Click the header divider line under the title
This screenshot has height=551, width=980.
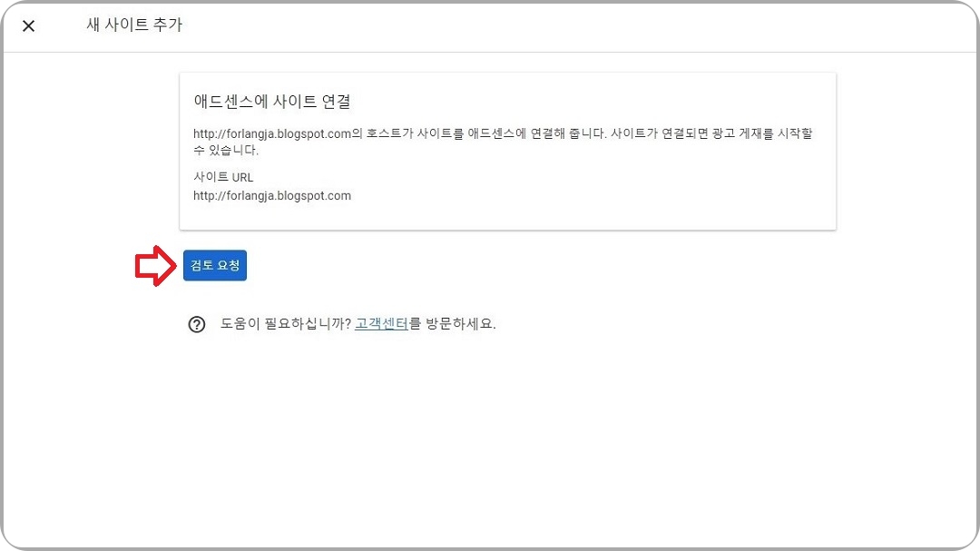[x=490, y=53]
